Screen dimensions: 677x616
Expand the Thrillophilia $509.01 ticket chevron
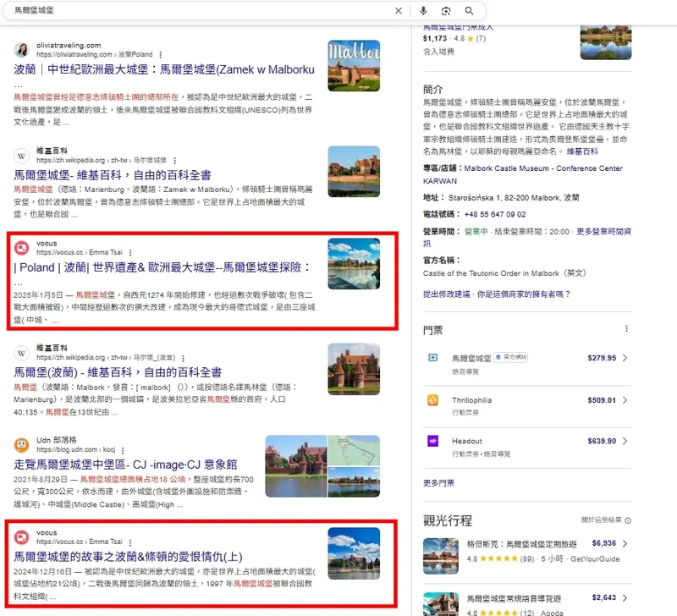click(625, 400)
